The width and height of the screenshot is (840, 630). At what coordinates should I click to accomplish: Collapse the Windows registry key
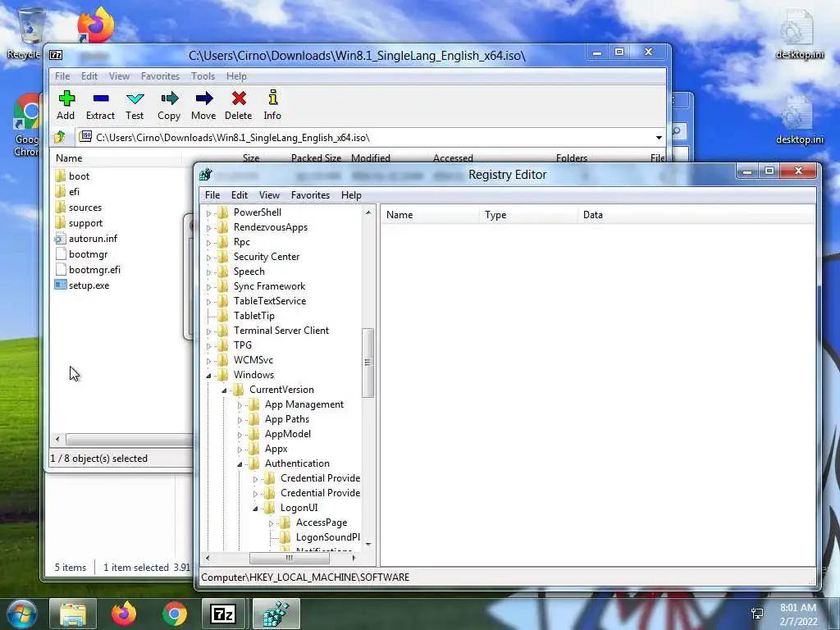tap(209, 376)
